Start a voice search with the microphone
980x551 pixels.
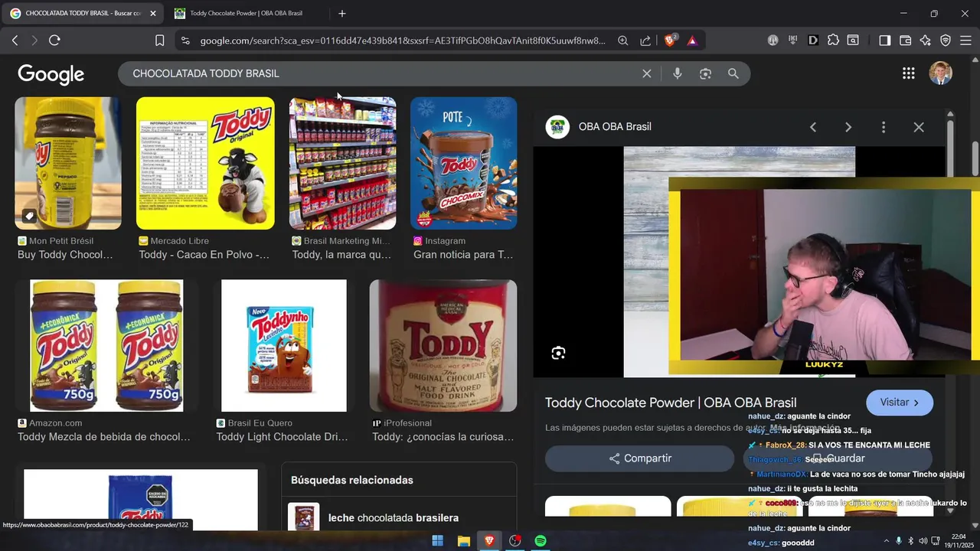point(677,73)
